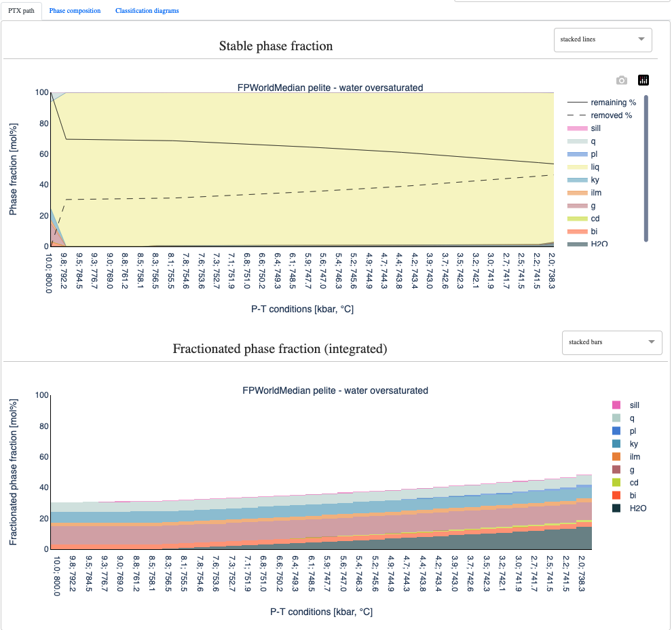The height and width of the screenshot is (630, 672).
Task: Toggle pl trace in stable phase legend
Action: tap(582, 154)
